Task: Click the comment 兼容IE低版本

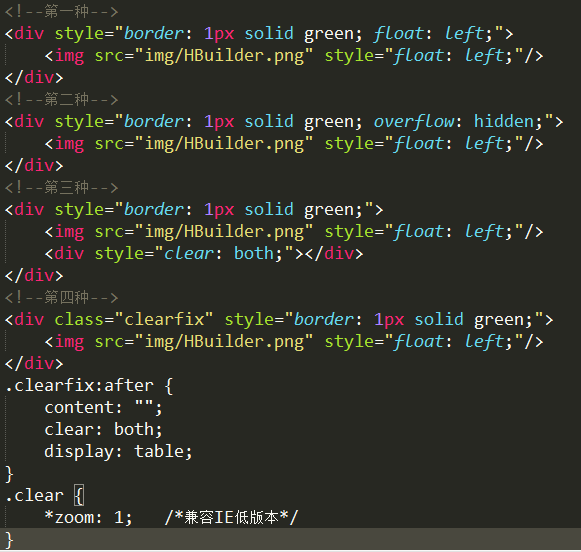Action: pos(231,518)
